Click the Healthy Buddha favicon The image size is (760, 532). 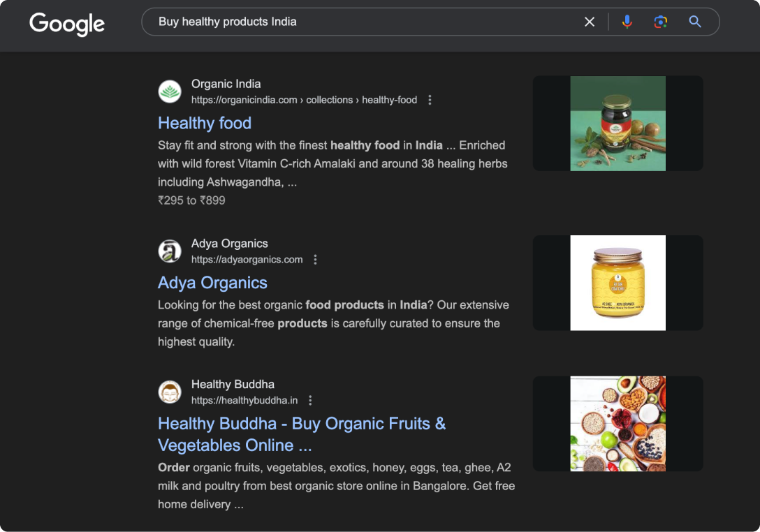(170, 392)
